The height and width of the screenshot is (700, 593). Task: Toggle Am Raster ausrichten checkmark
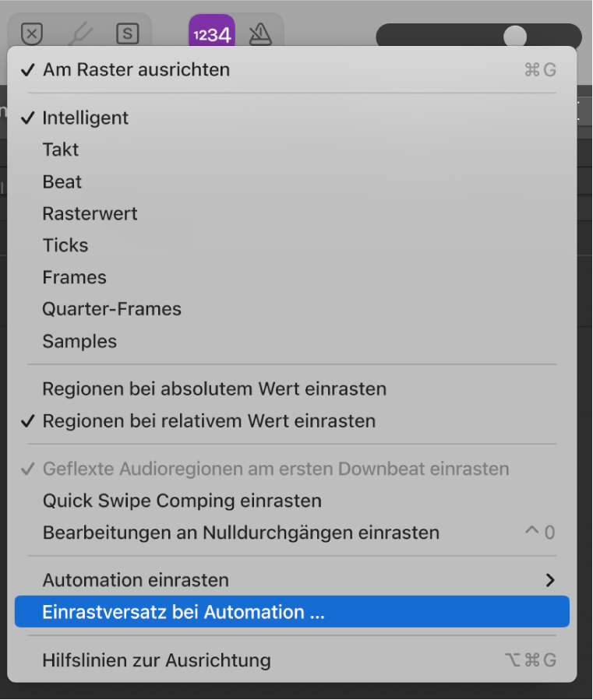coord(136,70)
